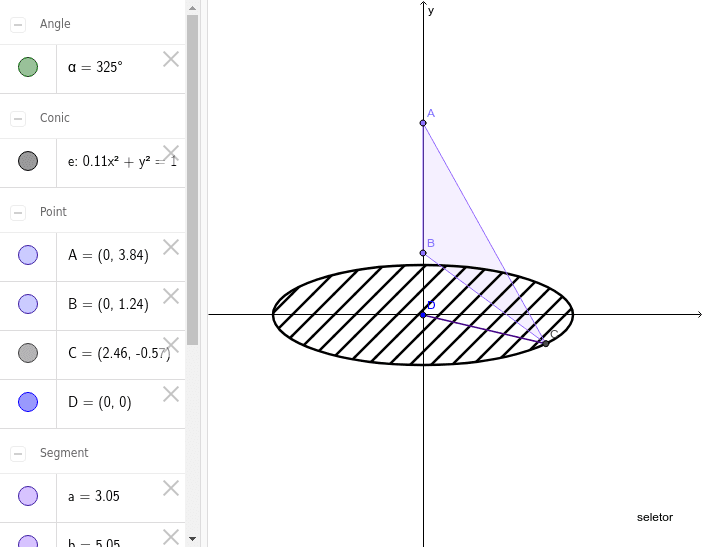The width and height of the screenshot is (704, 549).
Task: Collapse the Segment category
Action: click(18, 454)
